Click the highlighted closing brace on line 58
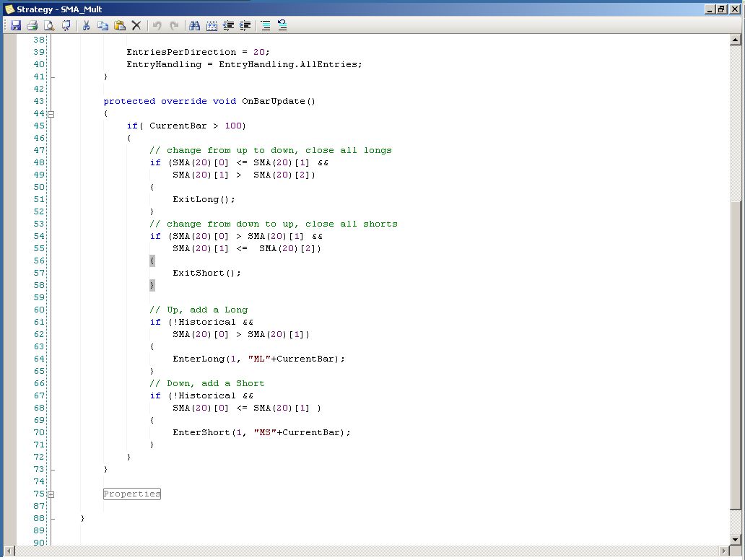Screen dimensions: 745x560 (152, 286)
